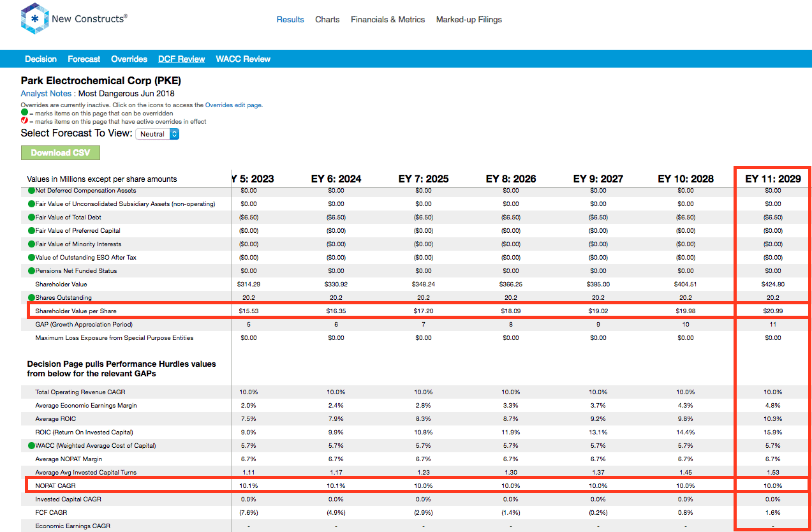The width and height of the screenshot is (812, 532).
Task: Open the Select Forecast To View dropdown
Action: pyautogui.click(x=158, y=134)
